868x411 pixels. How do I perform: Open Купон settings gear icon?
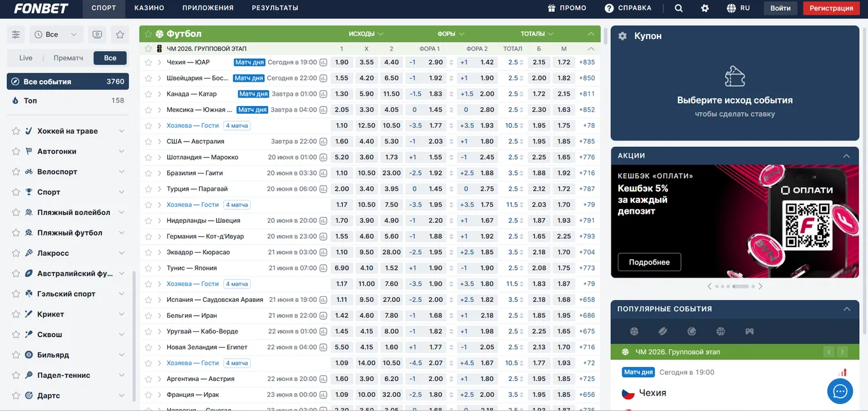tap(622, 36)
